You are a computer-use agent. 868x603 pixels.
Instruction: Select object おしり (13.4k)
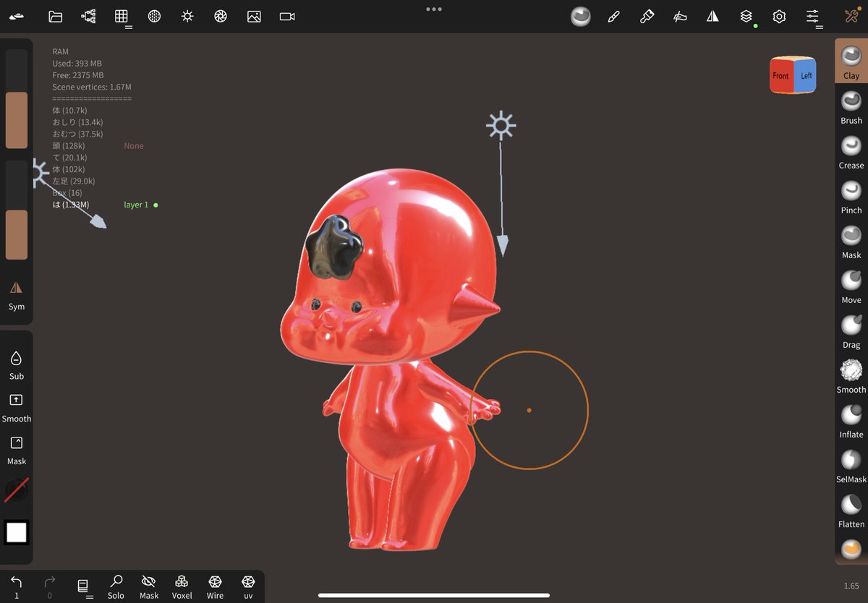(x=76, y=122)
